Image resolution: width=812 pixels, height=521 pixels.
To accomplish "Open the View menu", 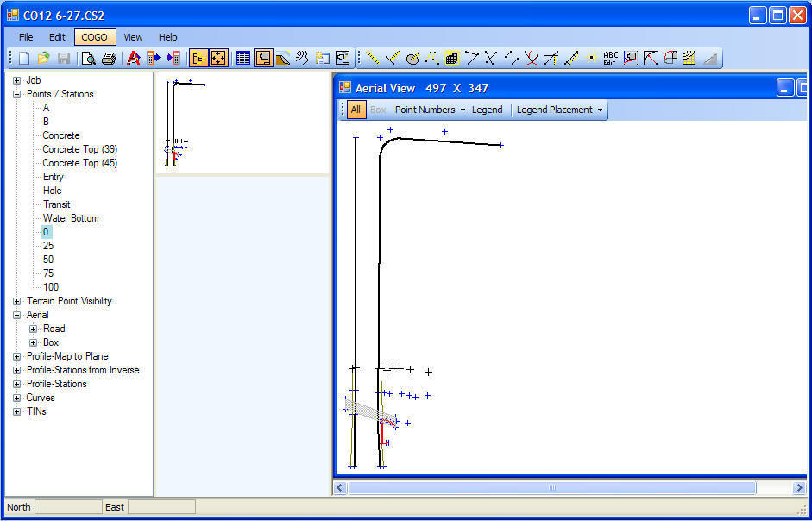I will pyautogui.click(x=133, y=37).
